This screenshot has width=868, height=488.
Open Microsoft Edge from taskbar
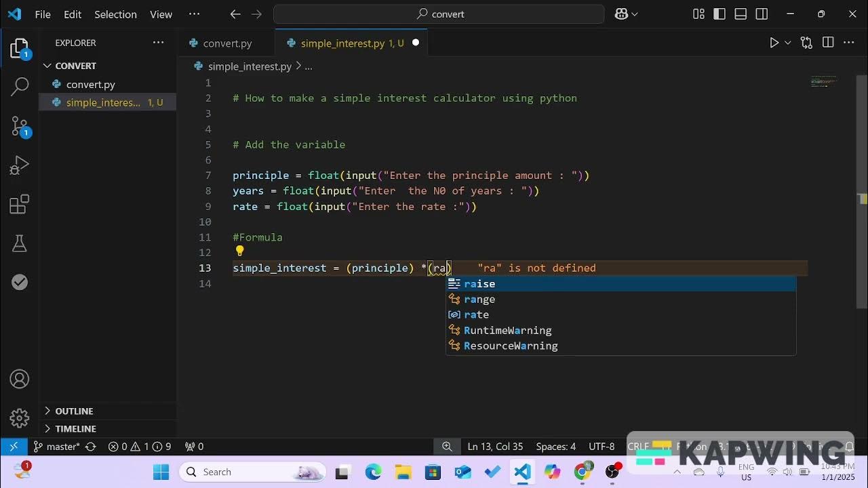point(373,472)
